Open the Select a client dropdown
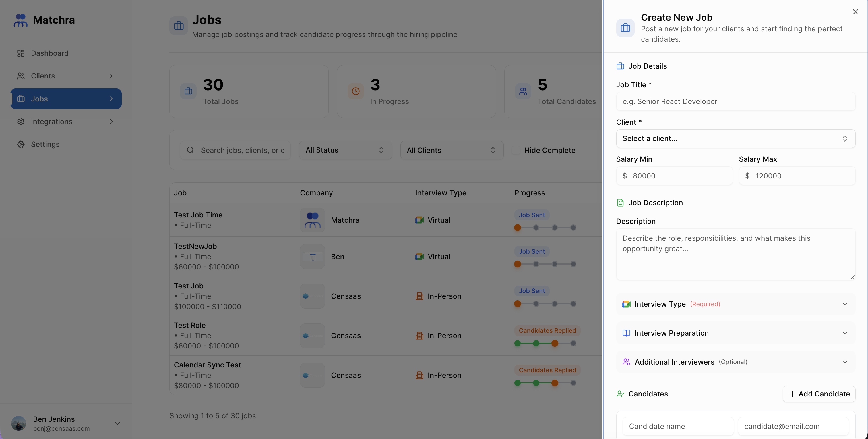The height and width of the screenshot is (439, 868). tap(735, 138)
